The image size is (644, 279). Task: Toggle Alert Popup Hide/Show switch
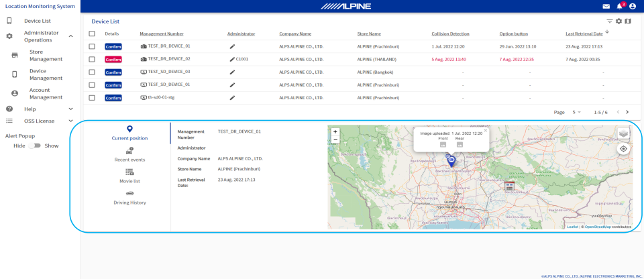34,146
